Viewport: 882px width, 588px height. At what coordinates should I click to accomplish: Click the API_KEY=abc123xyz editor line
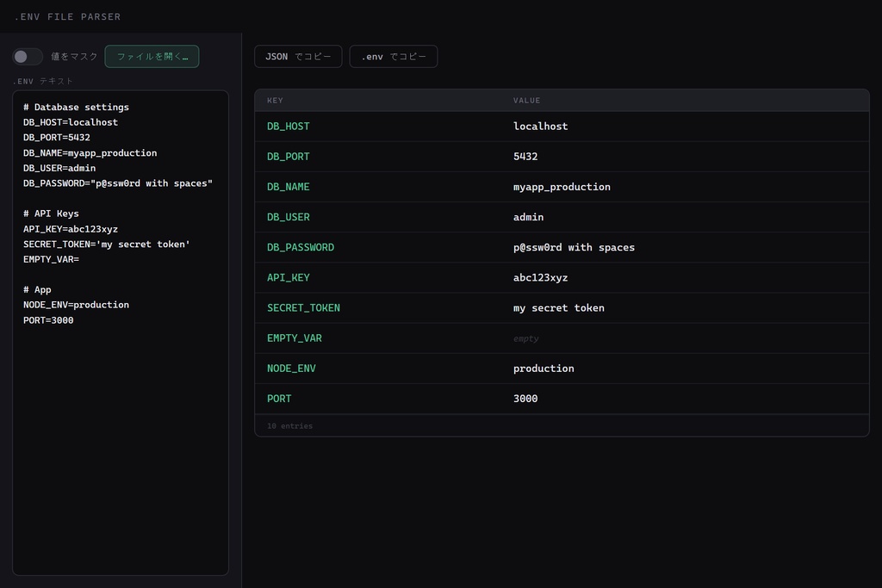(71, 229)
